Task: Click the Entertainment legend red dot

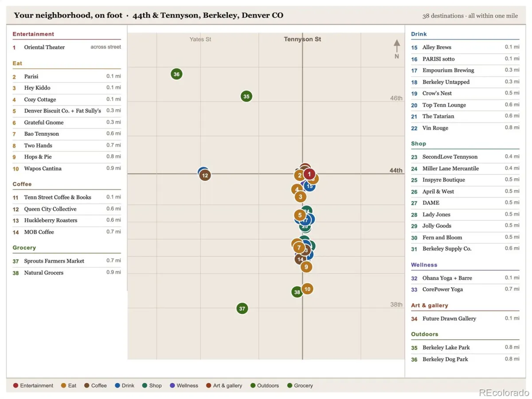Action: pyautogui.click(x=16, y=386)
